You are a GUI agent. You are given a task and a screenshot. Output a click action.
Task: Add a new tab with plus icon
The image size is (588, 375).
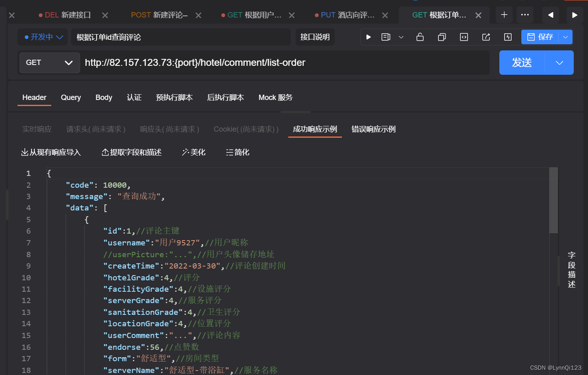pos(504,15)
